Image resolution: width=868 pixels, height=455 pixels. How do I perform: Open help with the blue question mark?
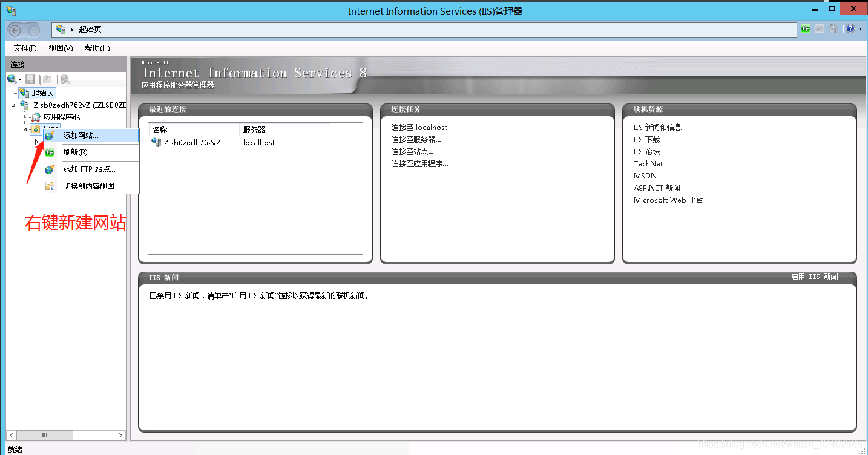tap(850, 28)
